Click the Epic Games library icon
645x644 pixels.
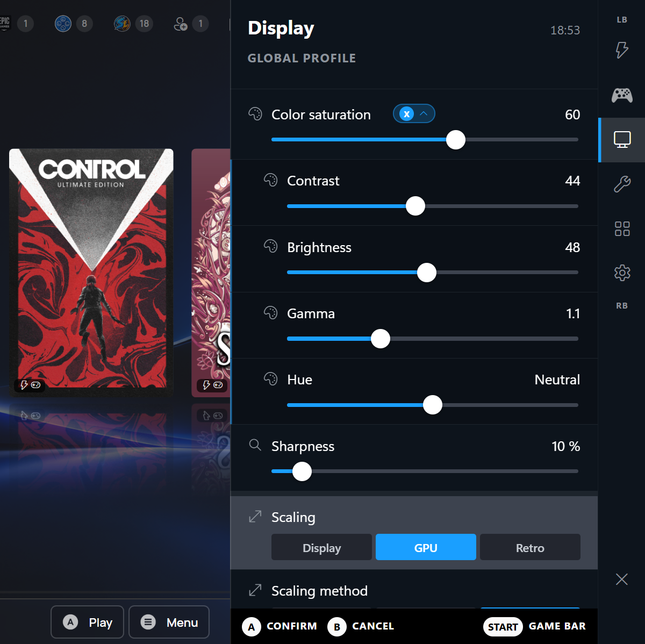pyautogui.click(x=4, y=23)
